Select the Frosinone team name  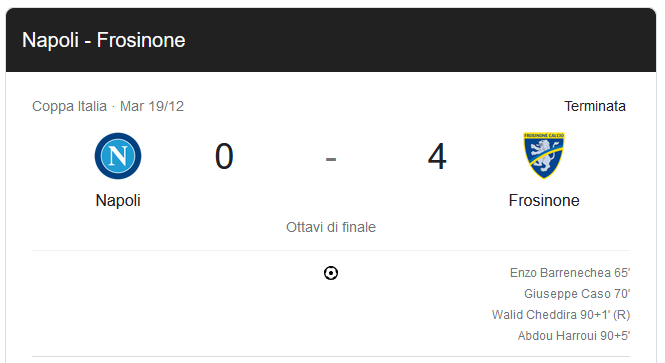pos(544,200)
